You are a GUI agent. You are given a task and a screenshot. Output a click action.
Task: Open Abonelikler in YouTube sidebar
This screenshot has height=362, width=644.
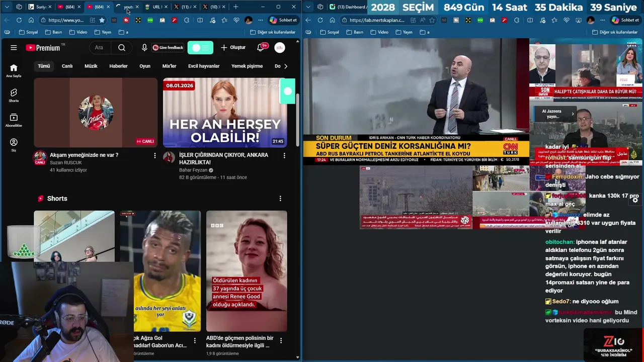click(x=14, y=120)
